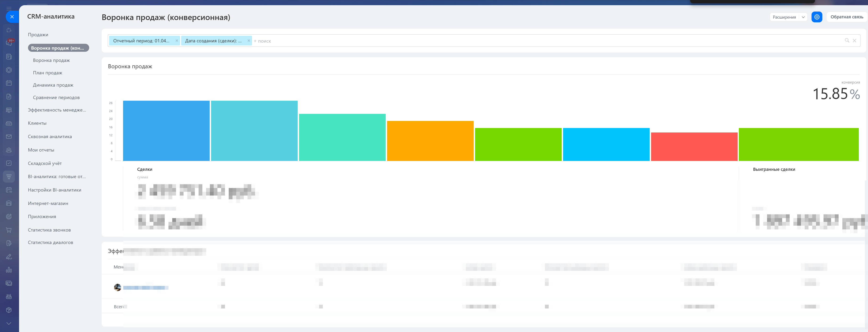Expand more items with bottom chevron in left rail
Image resolution: width=868 pixels, height=332 pixels.
click(9, 323)
